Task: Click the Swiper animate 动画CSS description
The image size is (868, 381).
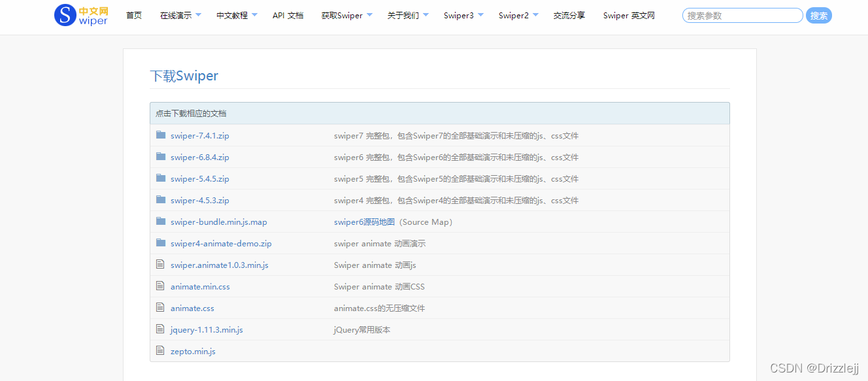Action: click(379, 287)
